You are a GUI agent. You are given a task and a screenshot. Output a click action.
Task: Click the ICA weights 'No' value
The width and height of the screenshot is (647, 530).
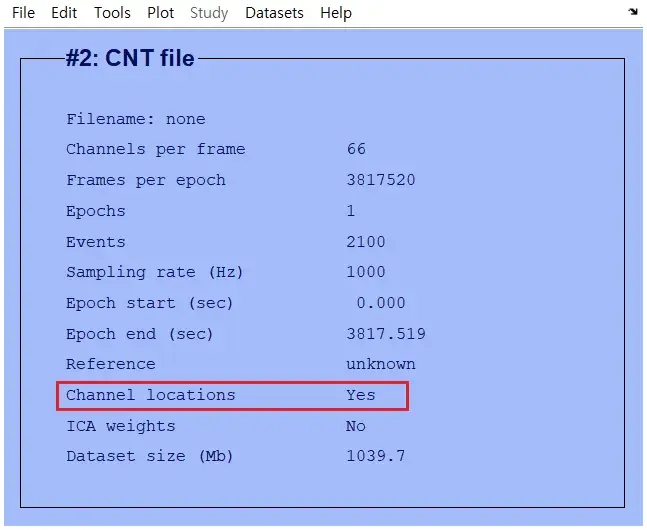pyautogui.click(x=356, y=426)
